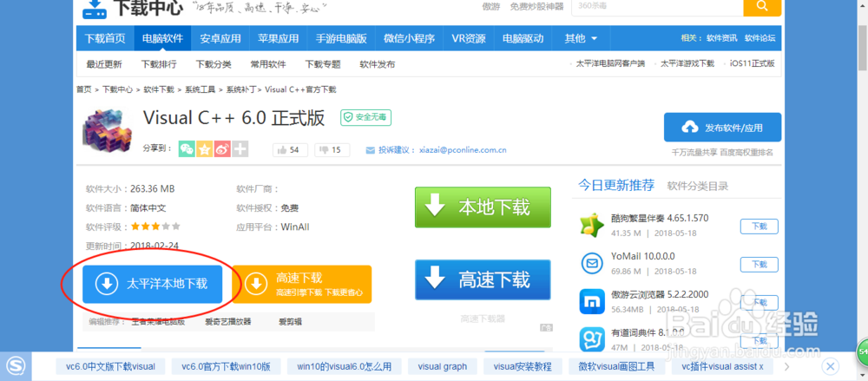Open VR资源 tab

[x=469, y=39]
